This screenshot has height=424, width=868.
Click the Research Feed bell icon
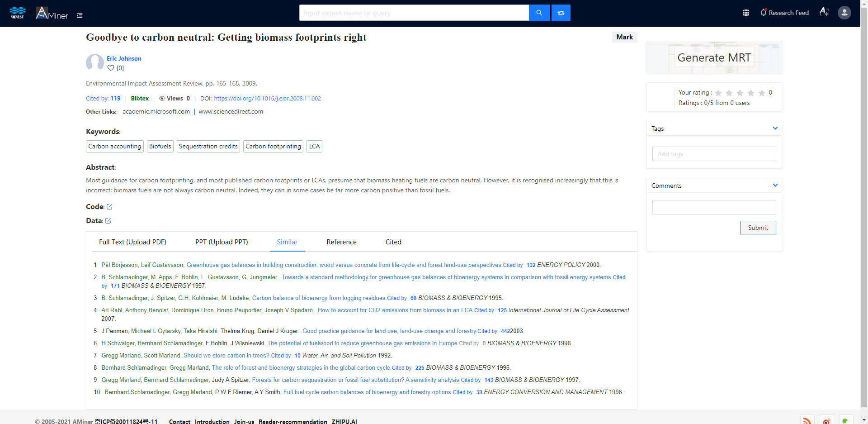(x=764, y=12)
